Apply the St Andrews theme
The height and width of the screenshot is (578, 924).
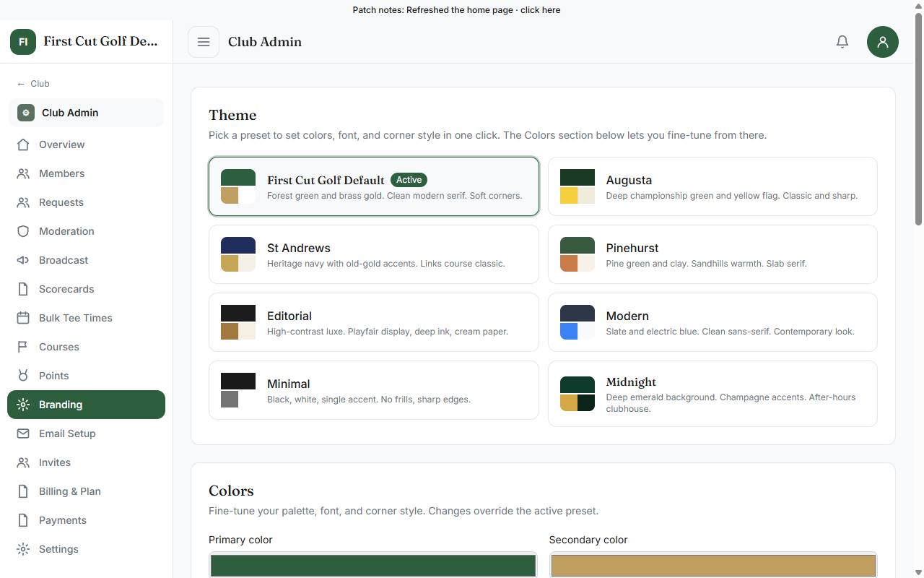pyautogui.click(x=374, y=254)
